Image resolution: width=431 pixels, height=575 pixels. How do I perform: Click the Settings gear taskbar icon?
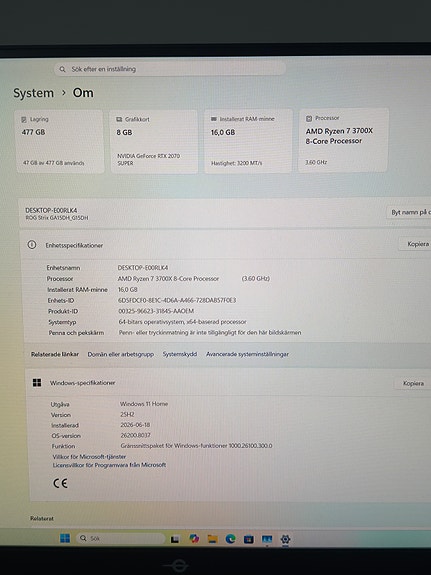pos(285,539)
